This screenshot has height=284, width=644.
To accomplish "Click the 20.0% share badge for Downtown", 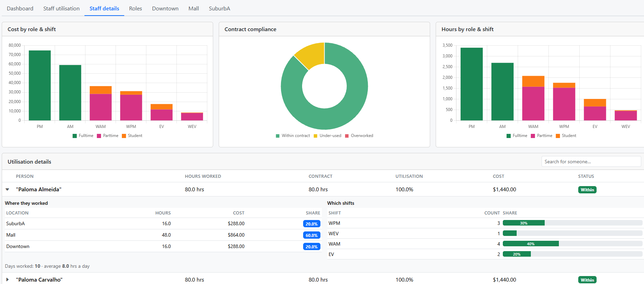I will point(311,247).
